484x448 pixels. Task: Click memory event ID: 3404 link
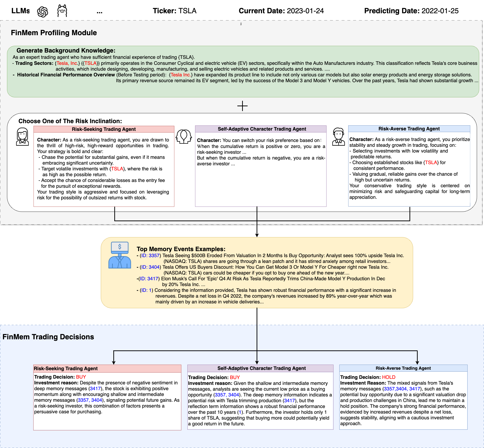tap(150, 267)
